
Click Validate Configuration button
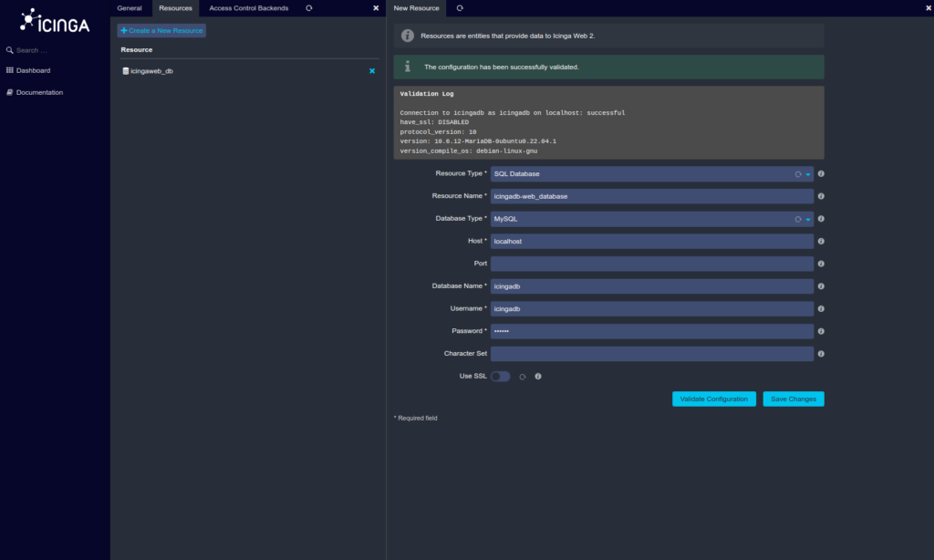click(713, 399)
